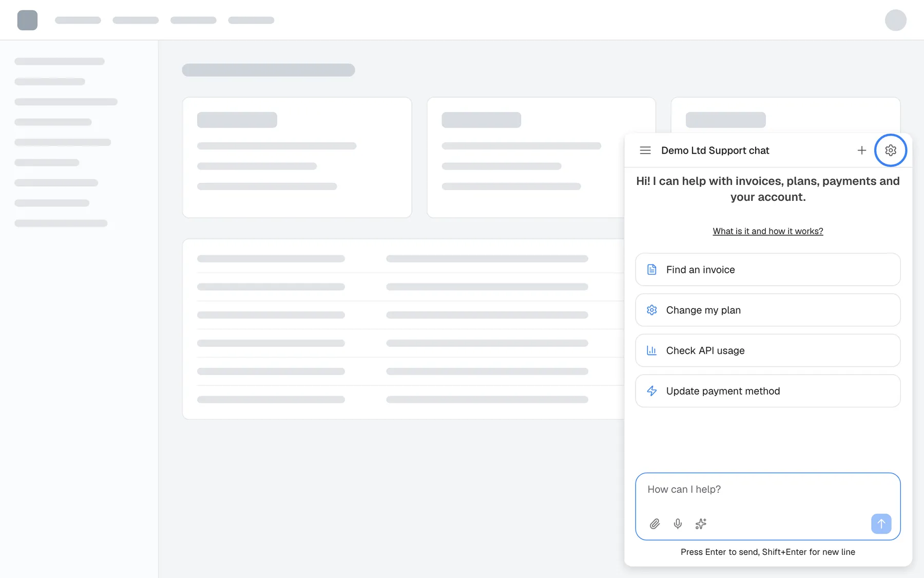The width and height of the screenshot is (924, 578).
Task: Click the app logo square in the top bar
Action: [x=27, y=20]
